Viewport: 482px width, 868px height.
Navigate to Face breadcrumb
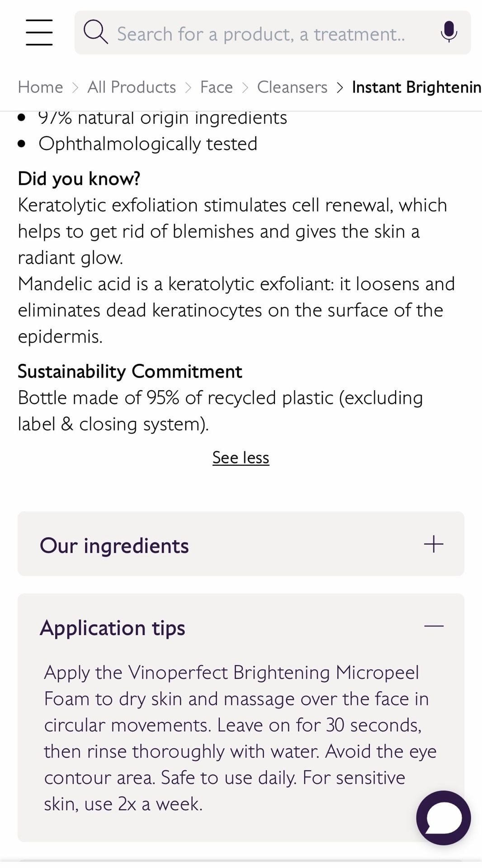[217, 87]
